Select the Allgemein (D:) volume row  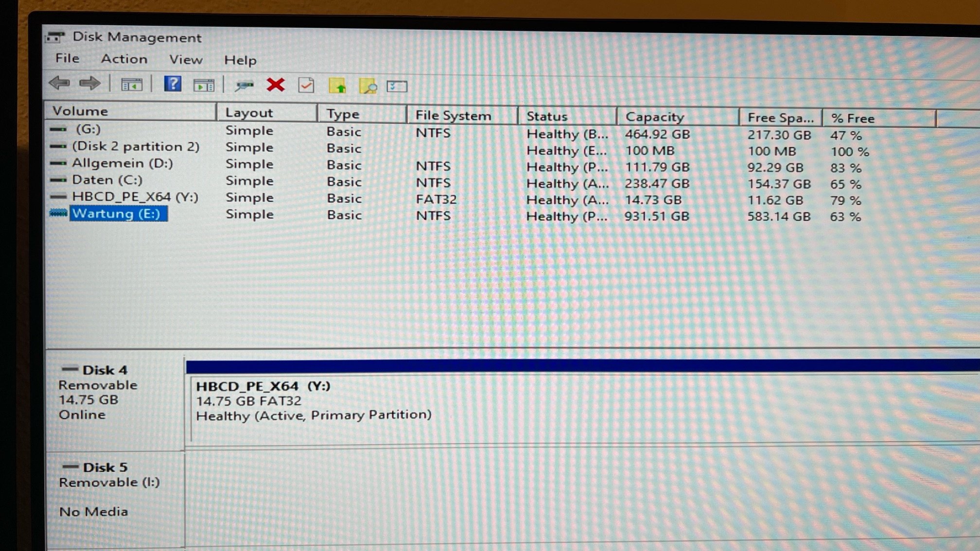(x=122, y=163)
